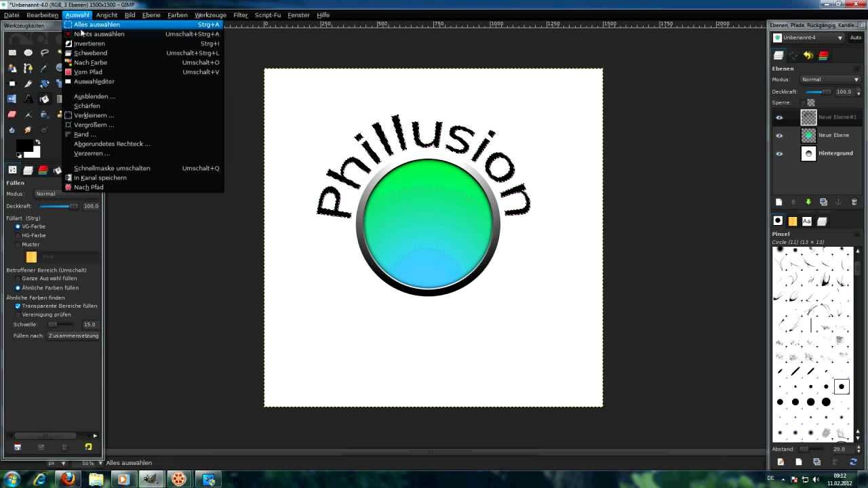Open the Füllen nach dropdown
The width and height of the screenshot is (868, 488).
(73, 335)
